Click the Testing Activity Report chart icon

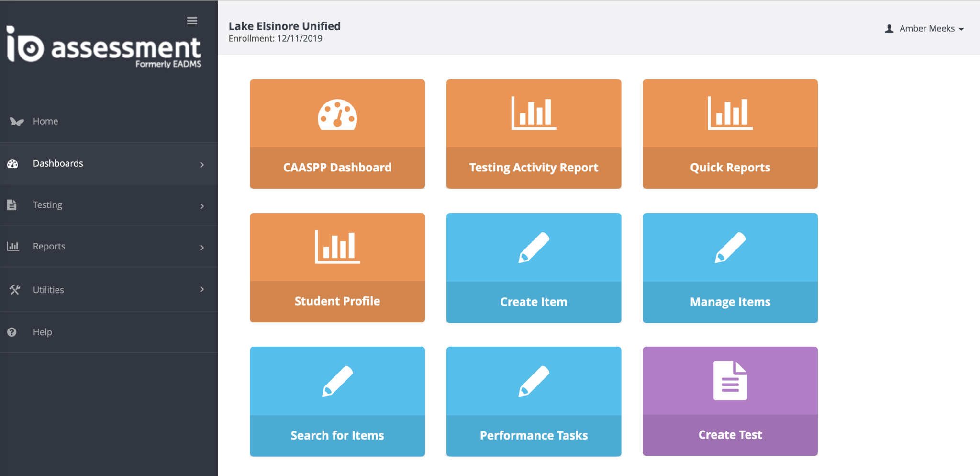(x=534, y=113)
